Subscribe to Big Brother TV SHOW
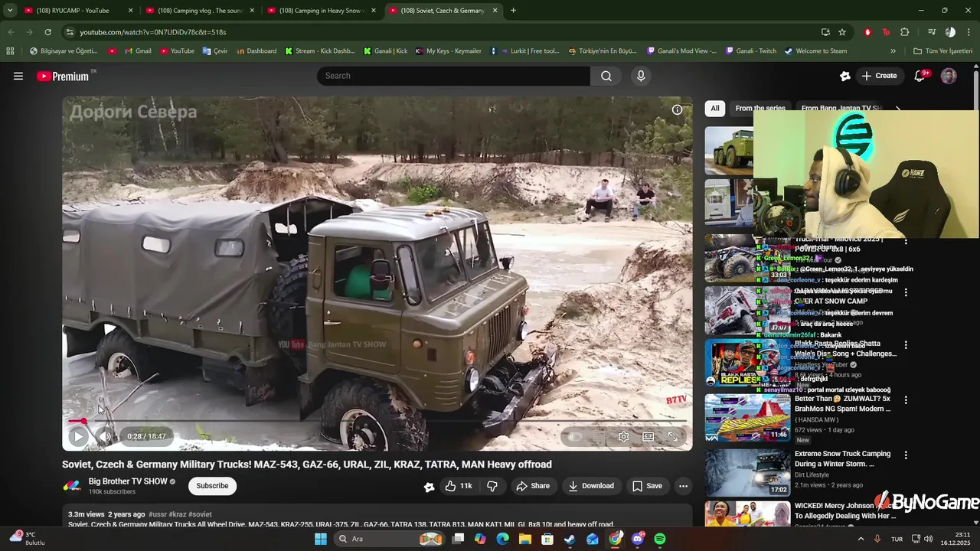 click(x=212, y=486)
